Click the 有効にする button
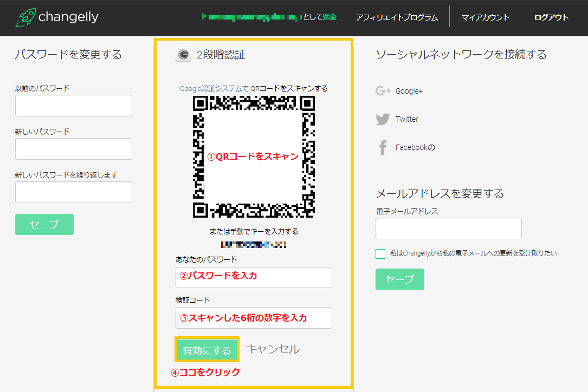Image resolution: width=588 pixels, height=392 pixels. (x=206, y=350)
